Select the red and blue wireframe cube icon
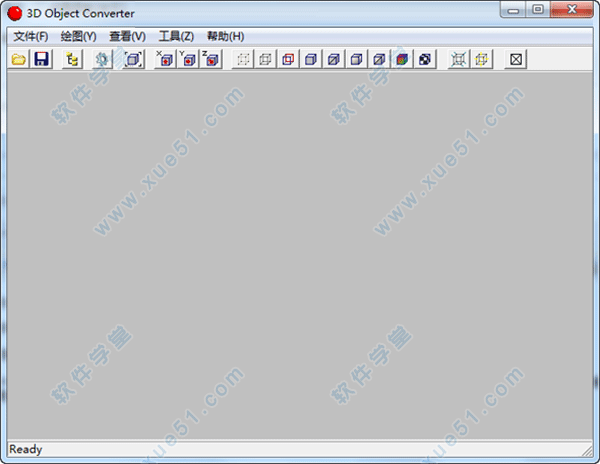This screenshot has width=600, height=464. (x=288, y=59)
